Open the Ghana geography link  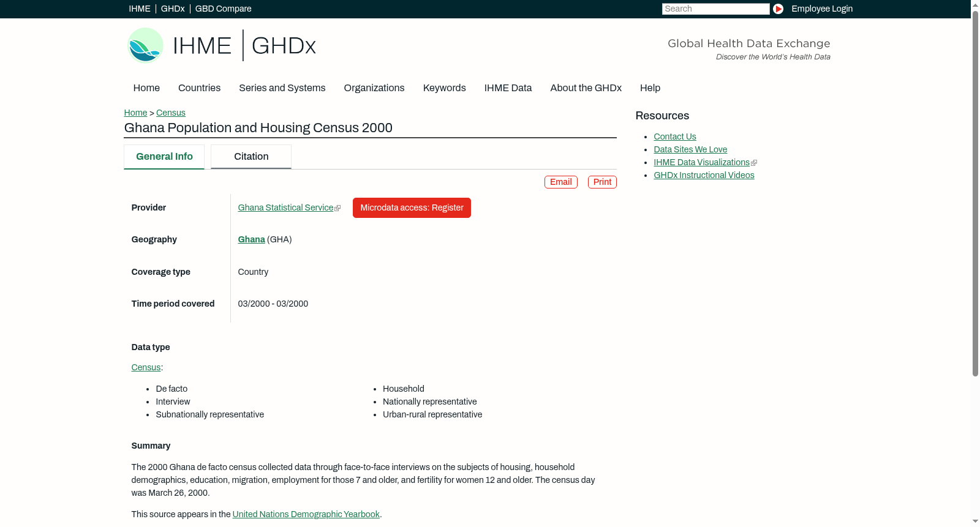(x=252, y=239)
